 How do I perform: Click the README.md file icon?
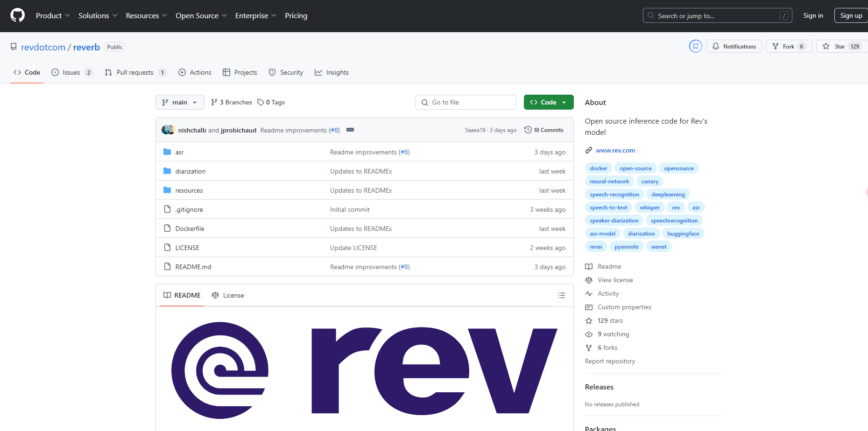coord(167,266)
